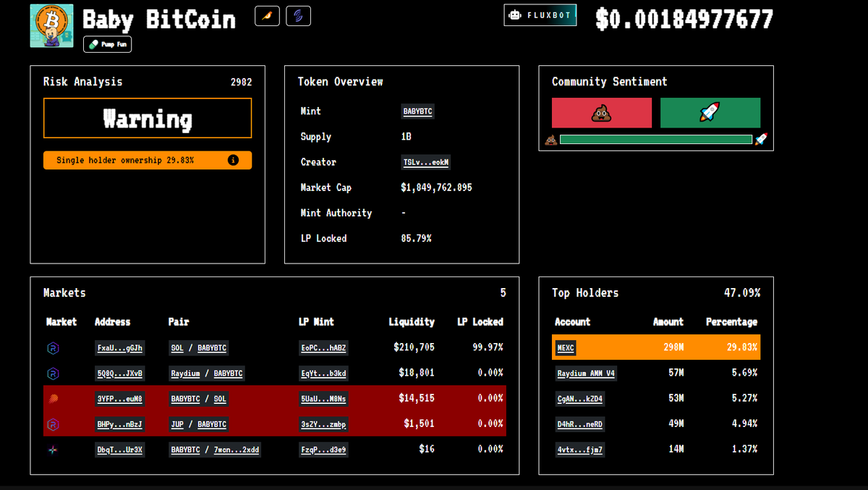Open the FLUXBOT button
Viewport: 868px width, 490px height.
pyautogui.click(x=540, y=15)
